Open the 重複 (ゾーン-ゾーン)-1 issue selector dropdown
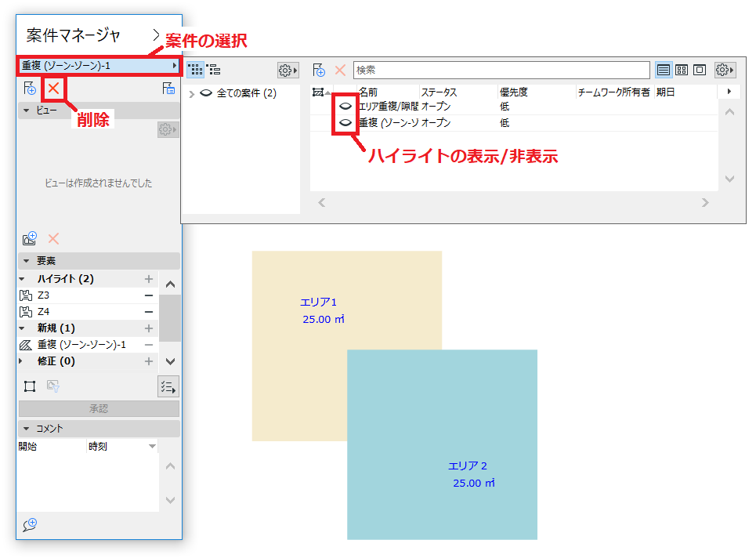This screenshot has width=756, height=558. pos(99,66)
